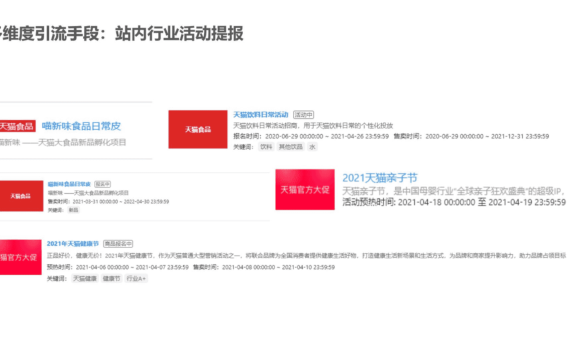This screenshot has width=570, height=360.
Task: Click 售卖时间 2021-04-08 to 2021-04-10 text
Action: [x=264, y=267]
